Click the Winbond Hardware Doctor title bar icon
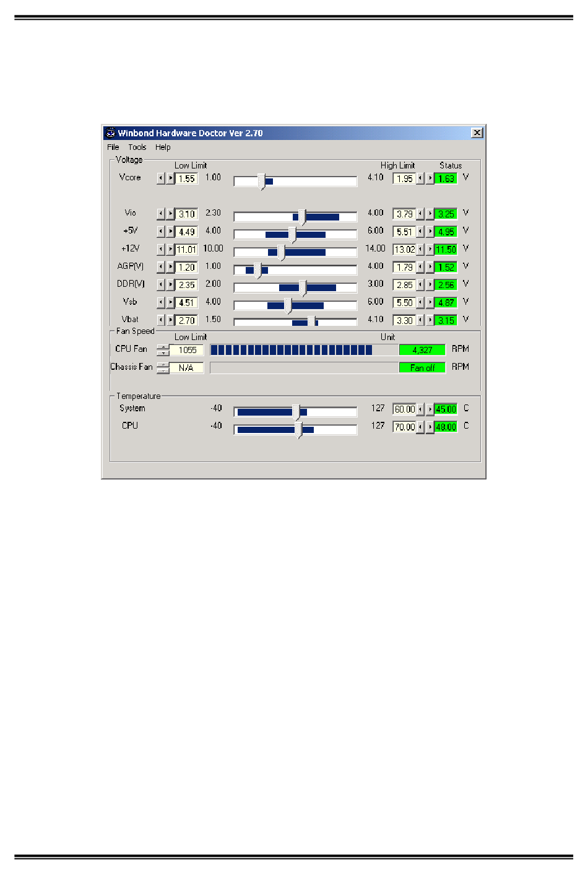Screen dimensions: 588x874 (x=110, y=133)
